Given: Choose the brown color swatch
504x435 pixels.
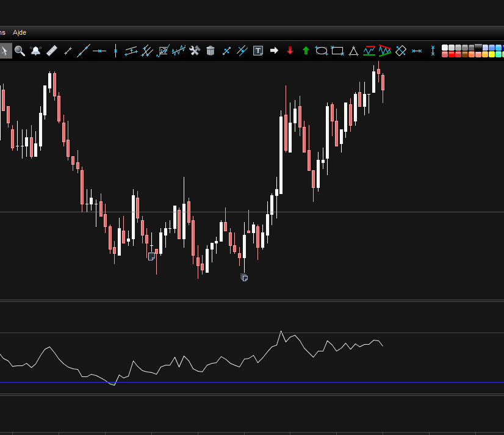Looking at the screenshot, I should (465, 54).
